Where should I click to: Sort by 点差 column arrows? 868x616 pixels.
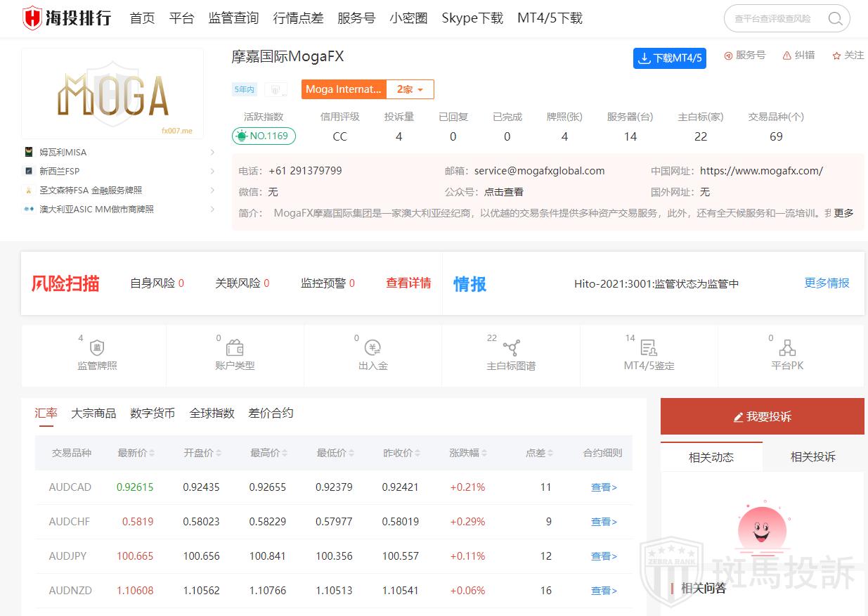550,454
